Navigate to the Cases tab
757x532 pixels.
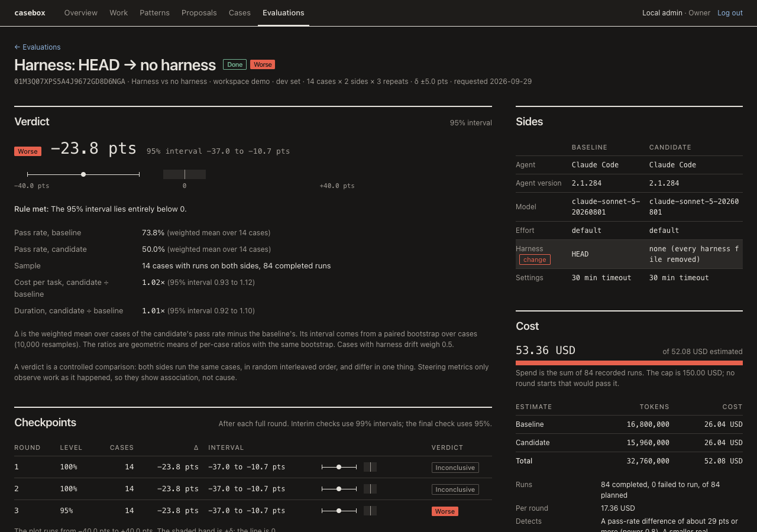click(240, 12)
